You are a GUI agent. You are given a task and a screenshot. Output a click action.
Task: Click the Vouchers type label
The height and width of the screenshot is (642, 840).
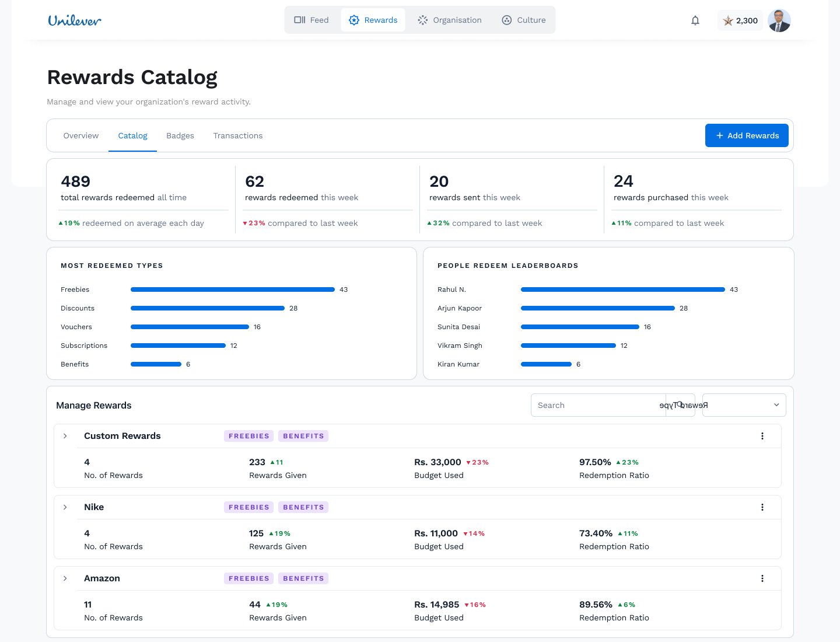76,327
